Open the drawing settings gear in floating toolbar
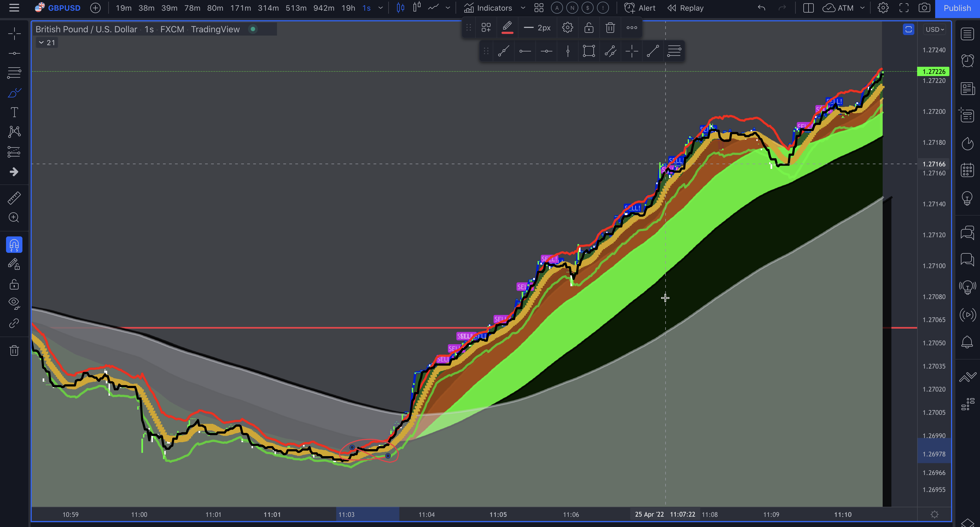 tap(567, 28)
